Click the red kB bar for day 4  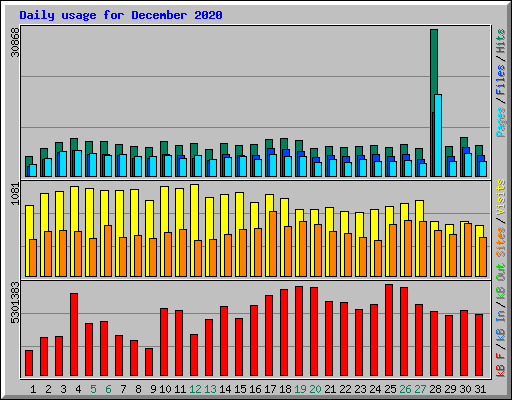click(74, 335)
